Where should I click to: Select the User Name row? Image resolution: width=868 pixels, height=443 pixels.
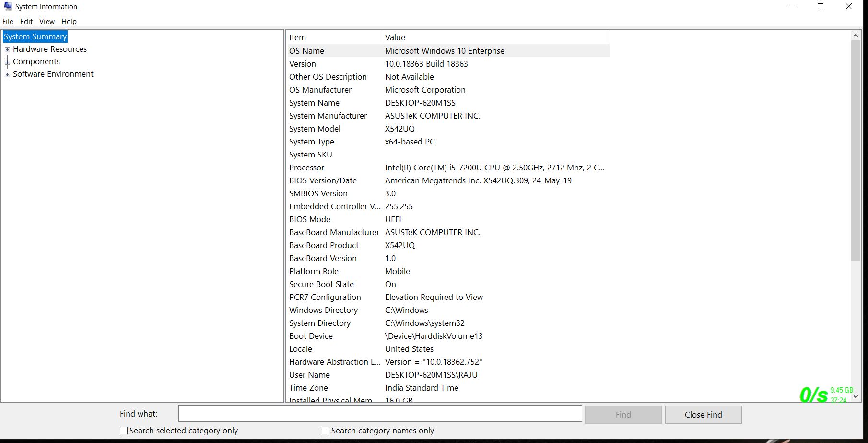pyautogui.click(x=448, y=375)
